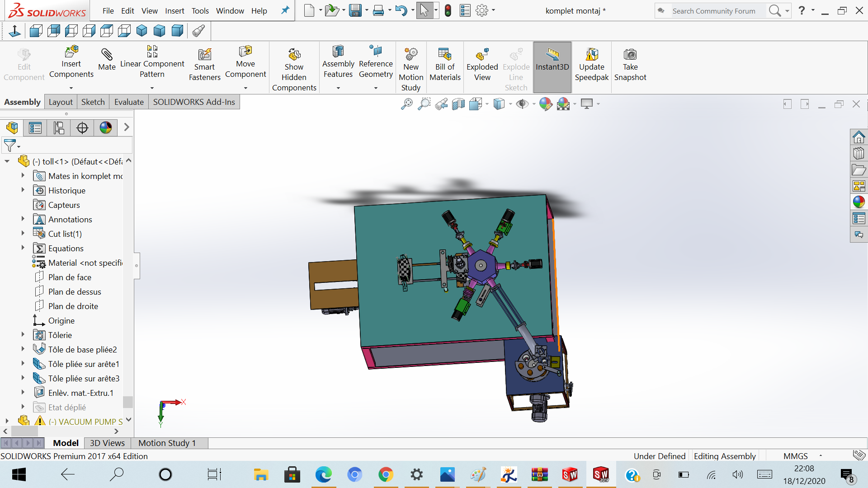Open DisplayManager color ball tab
Screen dimensions: 868x488
[x=106, y=128]
